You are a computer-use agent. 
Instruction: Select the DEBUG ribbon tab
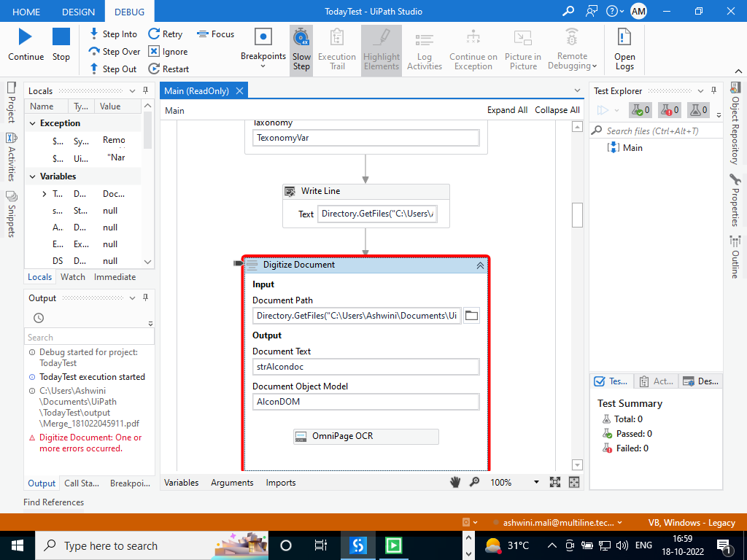(130, 12)
